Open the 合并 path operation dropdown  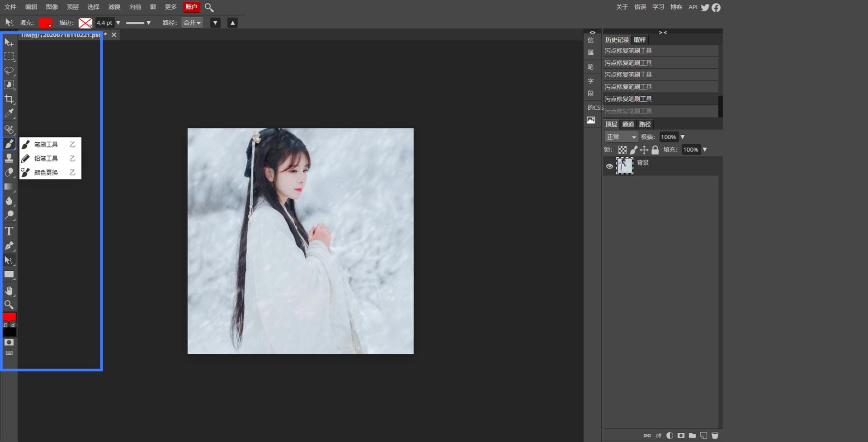192,23
